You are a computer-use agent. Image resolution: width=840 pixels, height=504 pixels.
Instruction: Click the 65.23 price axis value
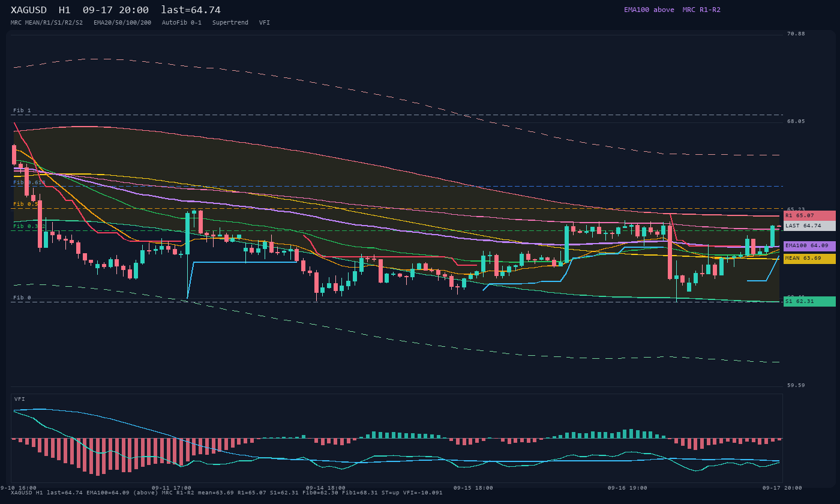point(796,209)
